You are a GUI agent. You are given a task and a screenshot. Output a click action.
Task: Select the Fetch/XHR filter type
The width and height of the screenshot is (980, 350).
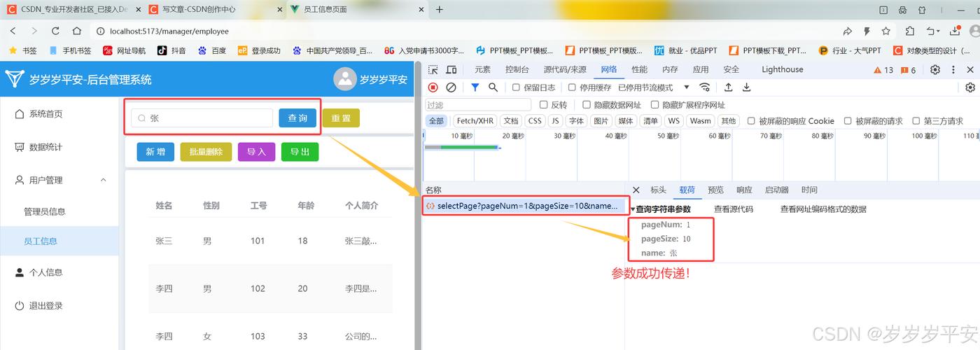(x=475, y=121)
